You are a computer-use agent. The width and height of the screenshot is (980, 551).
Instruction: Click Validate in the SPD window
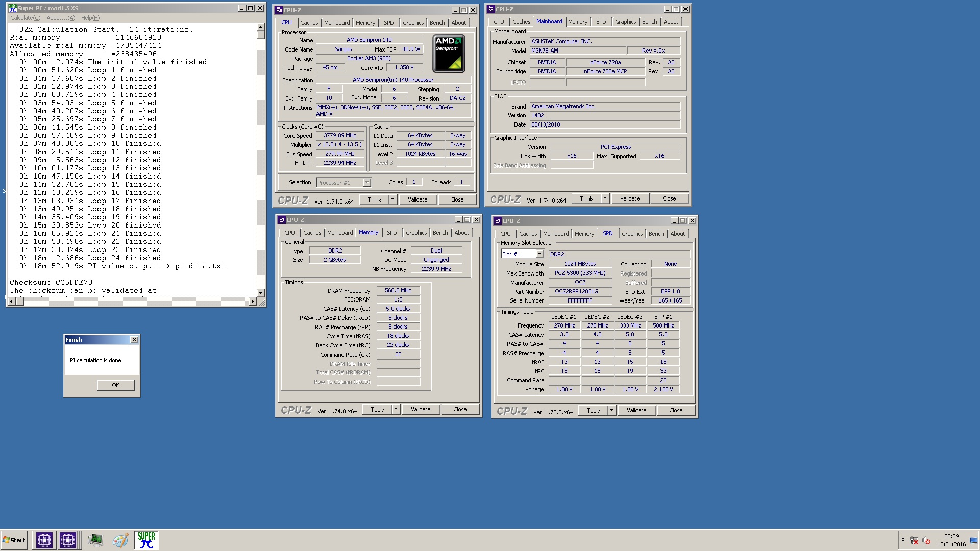(x=636, y=410)
